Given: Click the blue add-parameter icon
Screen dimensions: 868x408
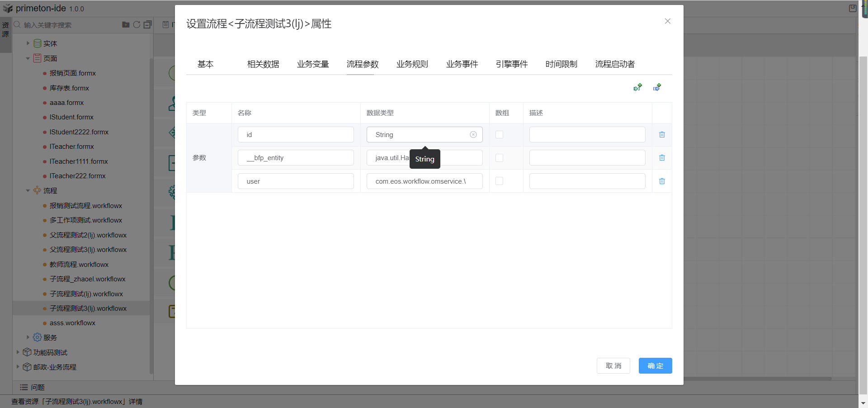Looking at the screenshot, I should pos(657,87).
